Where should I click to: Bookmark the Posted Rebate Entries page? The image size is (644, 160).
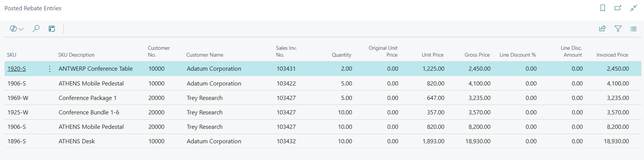coord(603,8)
